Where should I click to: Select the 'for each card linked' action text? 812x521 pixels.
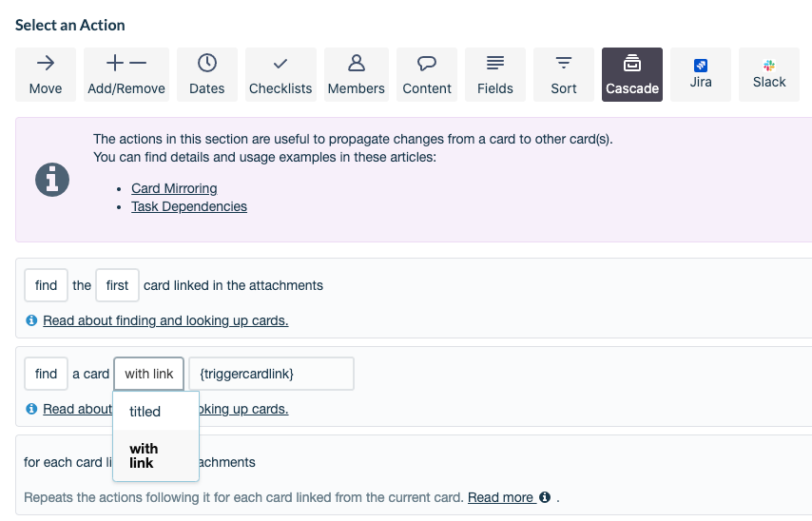point(68,462)
